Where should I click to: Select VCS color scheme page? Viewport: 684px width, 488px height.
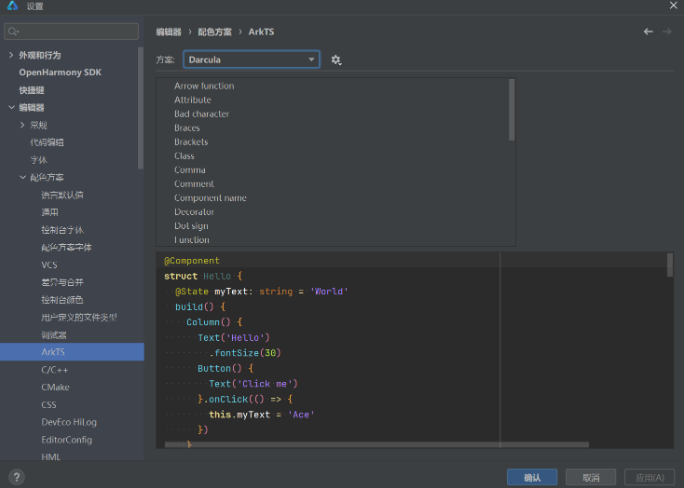point(49,265)
